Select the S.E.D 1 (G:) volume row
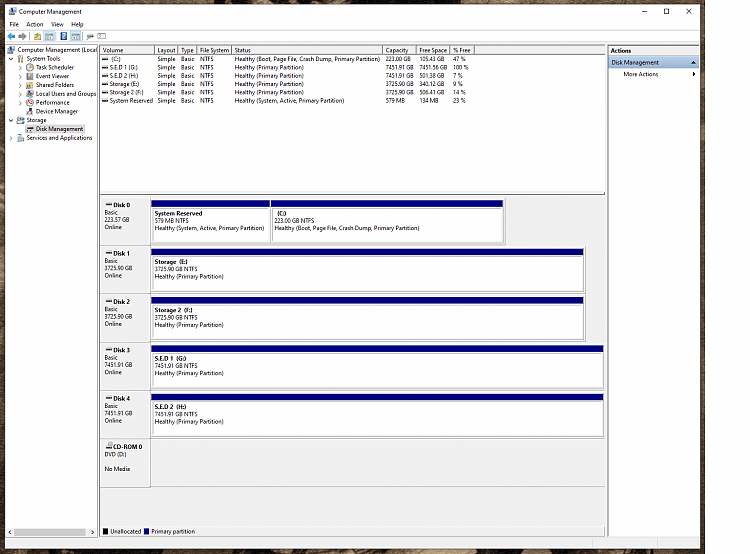This screenshot has width=750, height=554. coord(287,67)
